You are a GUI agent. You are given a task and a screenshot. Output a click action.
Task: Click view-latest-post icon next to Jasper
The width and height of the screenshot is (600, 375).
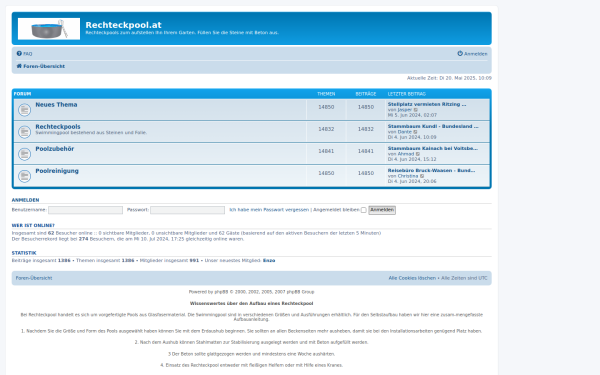[416, 110]
